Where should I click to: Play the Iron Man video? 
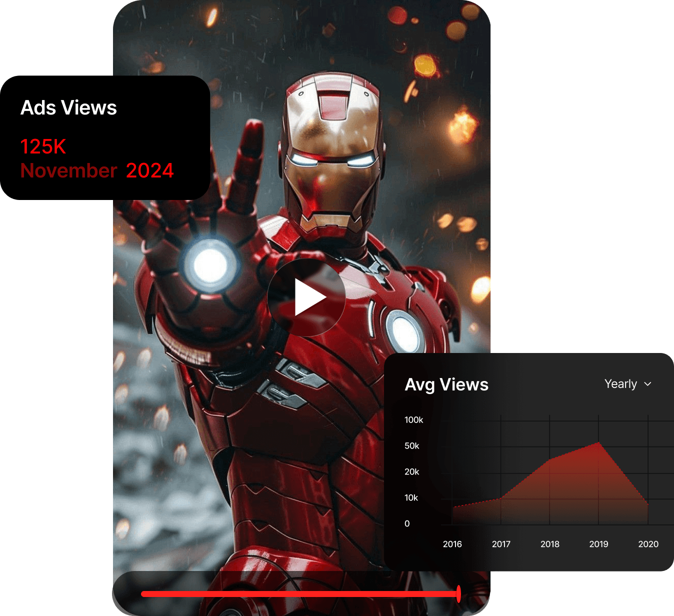306,297
